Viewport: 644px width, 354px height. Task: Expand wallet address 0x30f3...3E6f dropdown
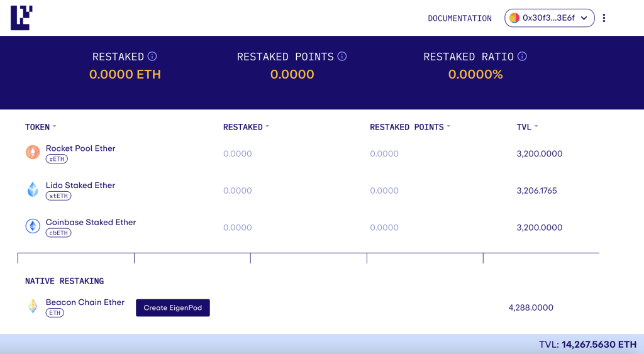point(550,18)
